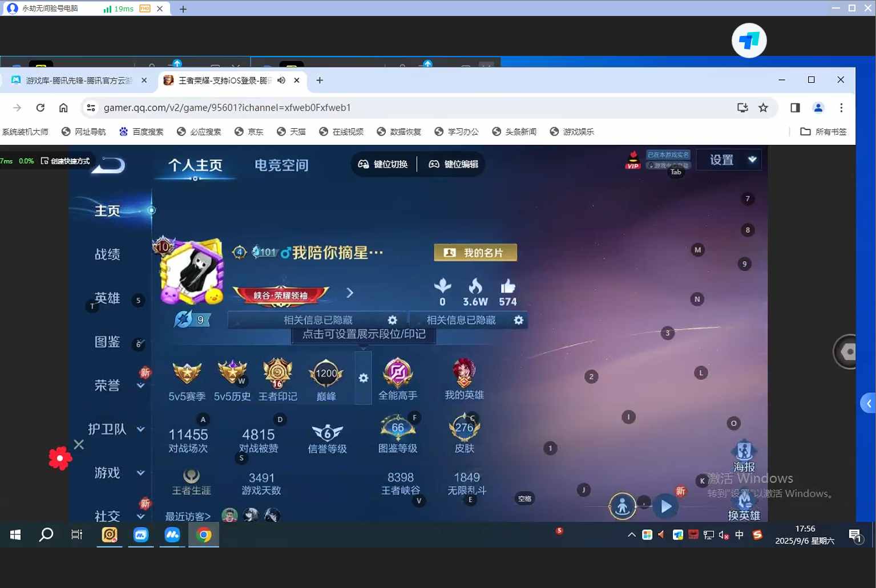
Task: Click the red flower floating icon
Action: 60,458
